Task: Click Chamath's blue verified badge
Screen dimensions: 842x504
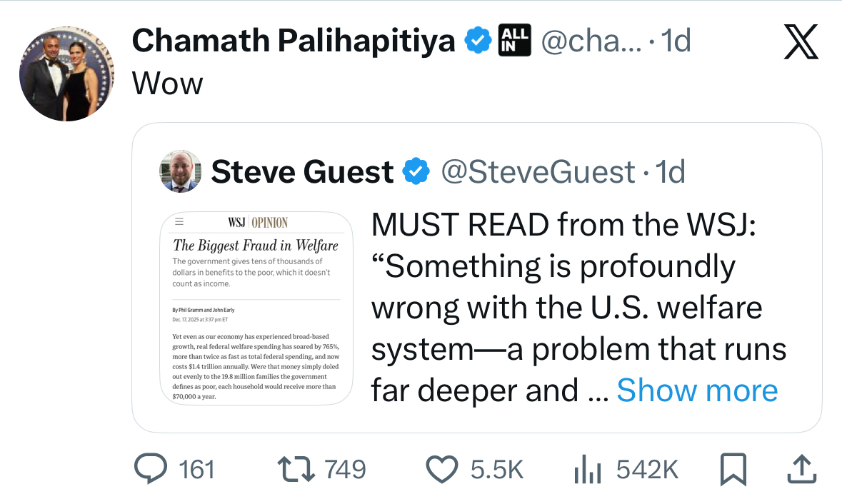Action: [478, 41]
